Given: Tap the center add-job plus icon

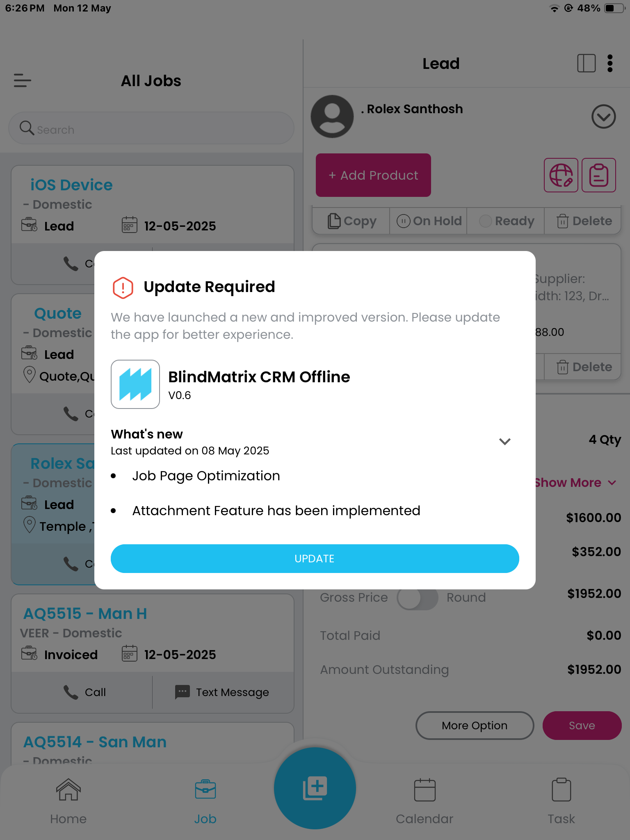Looking at the screenshot, I should coord(315,788).
